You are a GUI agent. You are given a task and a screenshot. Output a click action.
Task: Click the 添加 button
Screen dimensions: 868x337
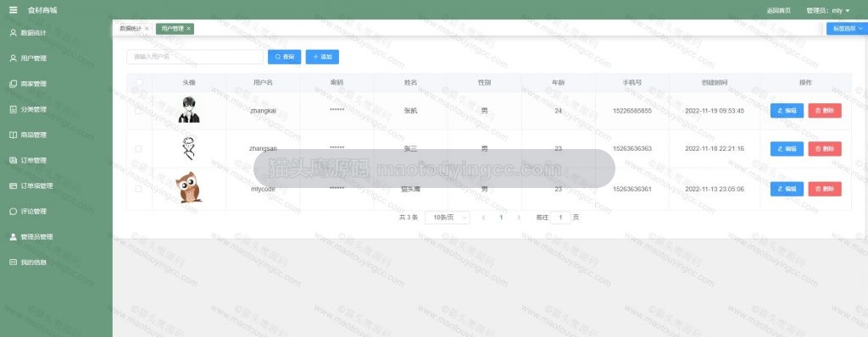[x=322, y=57]
